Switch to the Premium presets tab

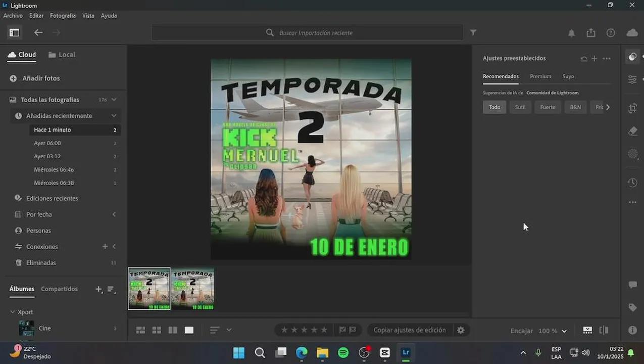(540, 76)
